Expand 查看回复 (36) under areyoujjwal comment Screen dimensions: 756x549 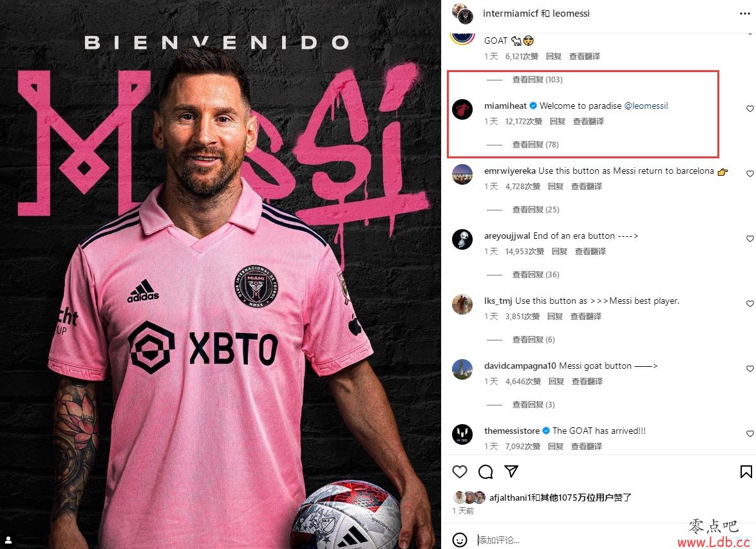pyautogui.click(x=536, y=275)
